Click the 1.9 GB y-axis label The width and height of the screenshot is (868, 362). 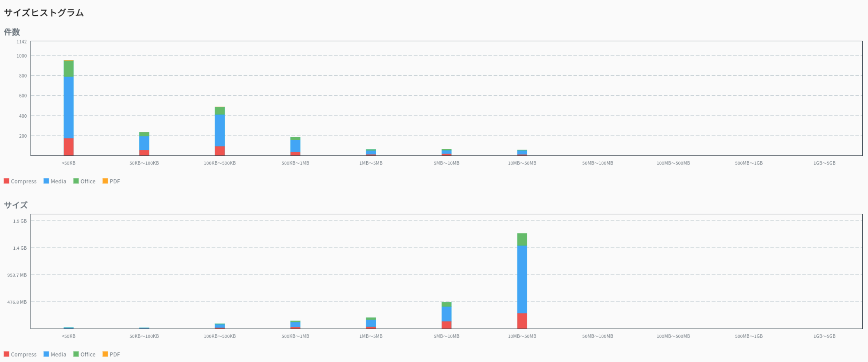pyautogui.click(x=20, y=221)
